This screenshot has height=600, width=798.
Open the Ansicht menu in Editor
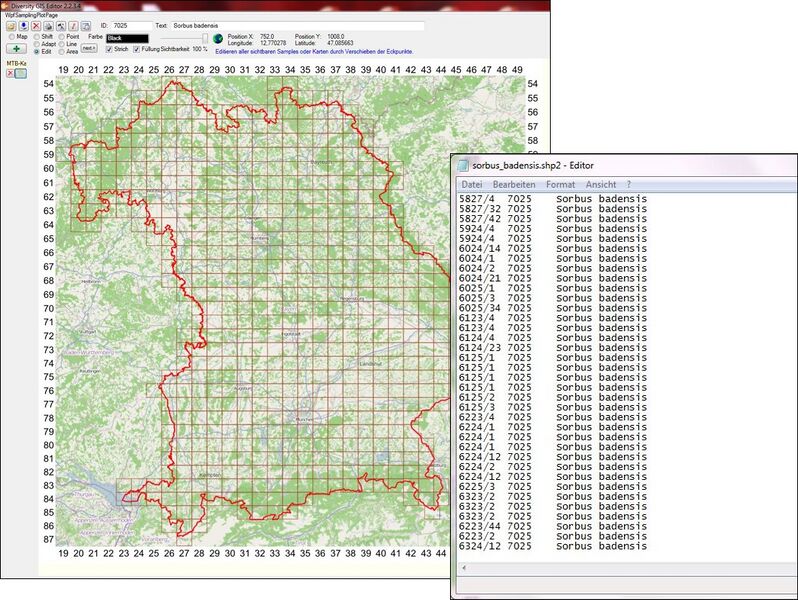pos(601,184)
